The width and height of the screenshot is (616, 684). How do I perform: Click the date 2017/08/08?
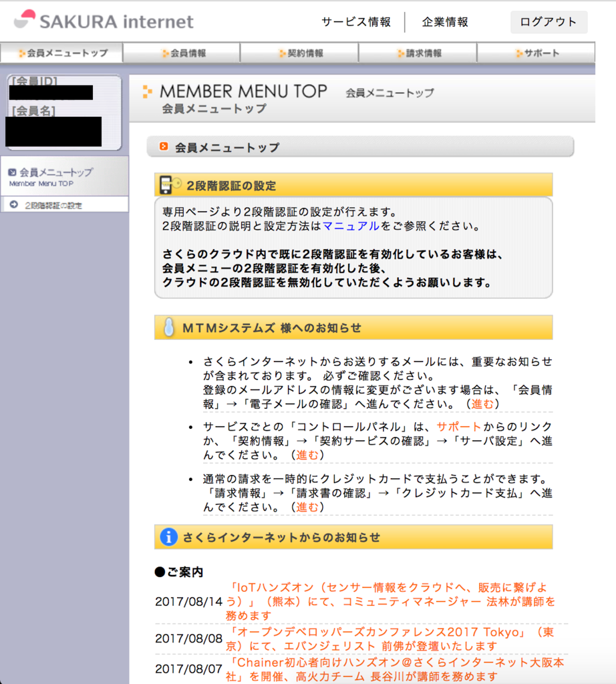[x=189, y=639]
